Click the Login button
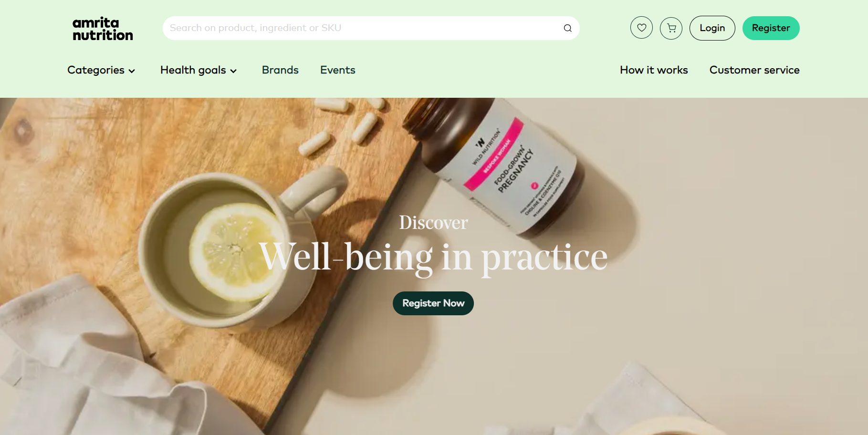 click(712, 28)
